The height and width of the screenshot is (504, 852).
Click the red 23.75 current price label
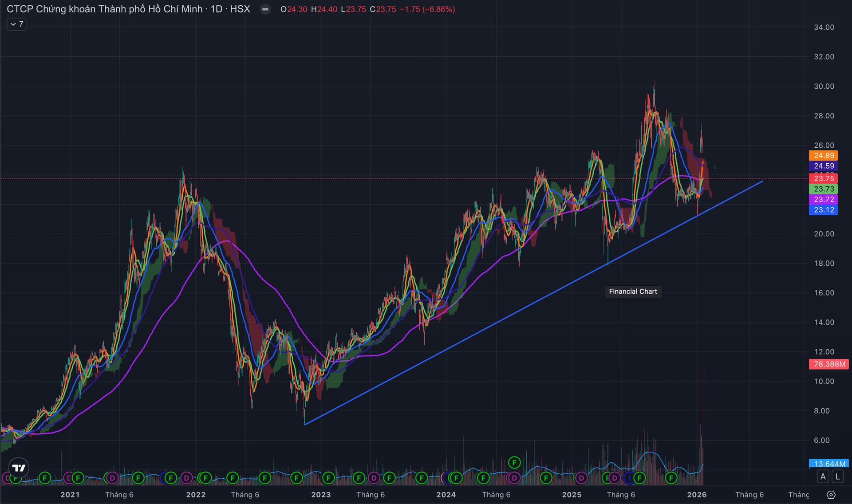(824, 178)
